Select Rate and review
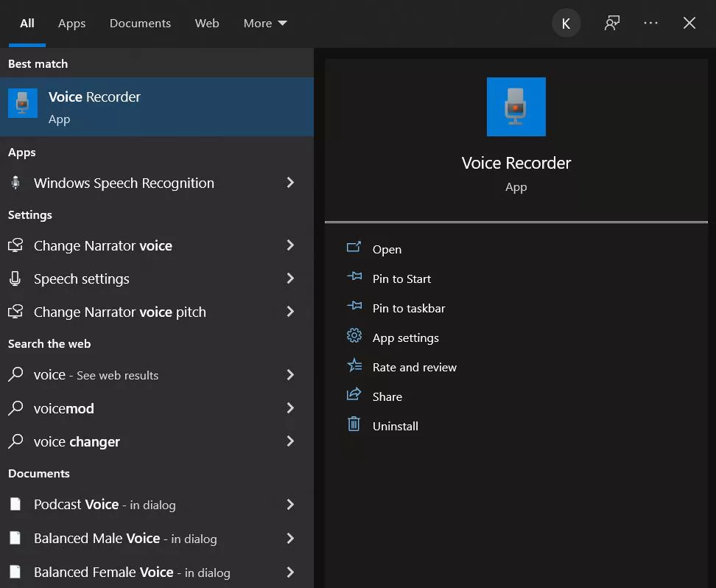Screen dimensions: 716x588 coord(414,368)
